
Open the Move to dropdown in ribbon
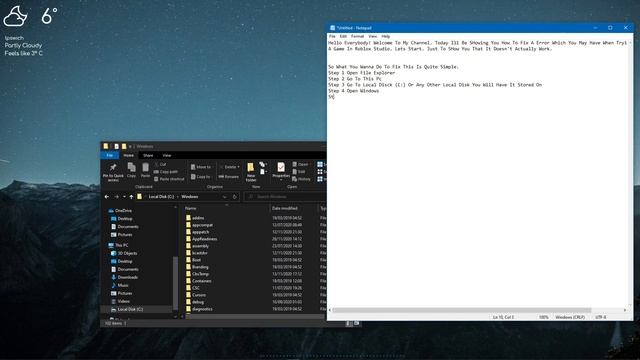[201, 167]
